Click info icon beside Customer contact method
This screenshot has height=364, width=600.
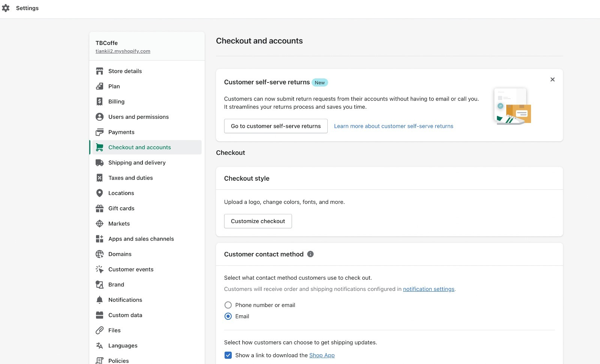(x=310, y=254)
